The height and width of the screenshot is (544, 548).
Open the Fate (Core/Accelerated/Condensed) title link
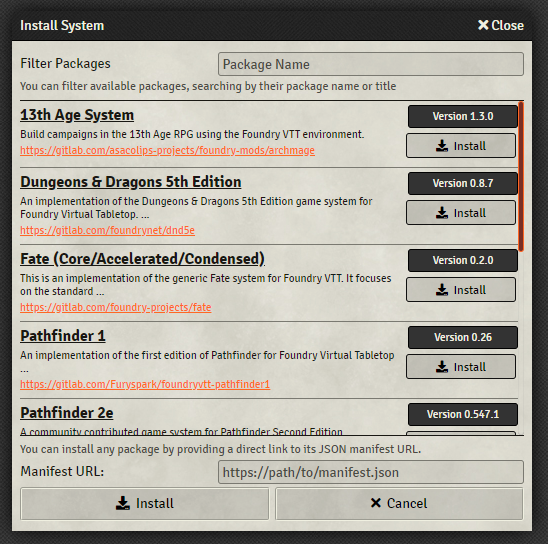pyautogui.click(x=142, y=259)
